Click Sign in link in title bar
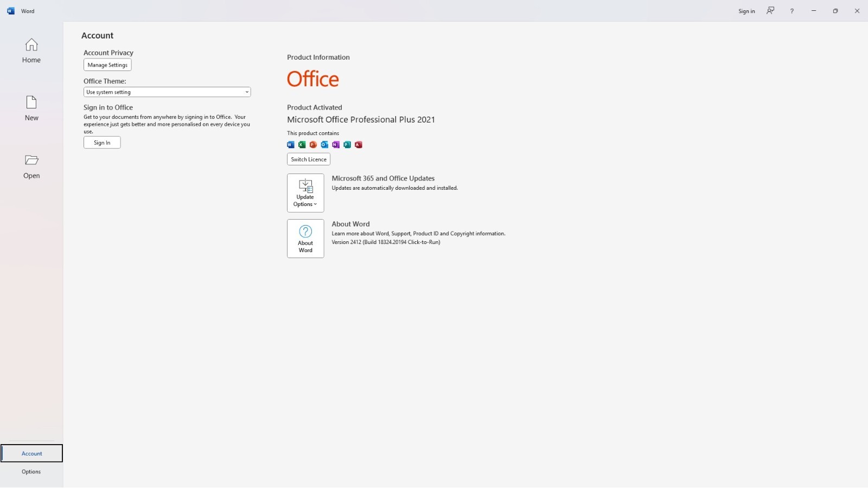This screenshot has height=488, width=868. 746,11
